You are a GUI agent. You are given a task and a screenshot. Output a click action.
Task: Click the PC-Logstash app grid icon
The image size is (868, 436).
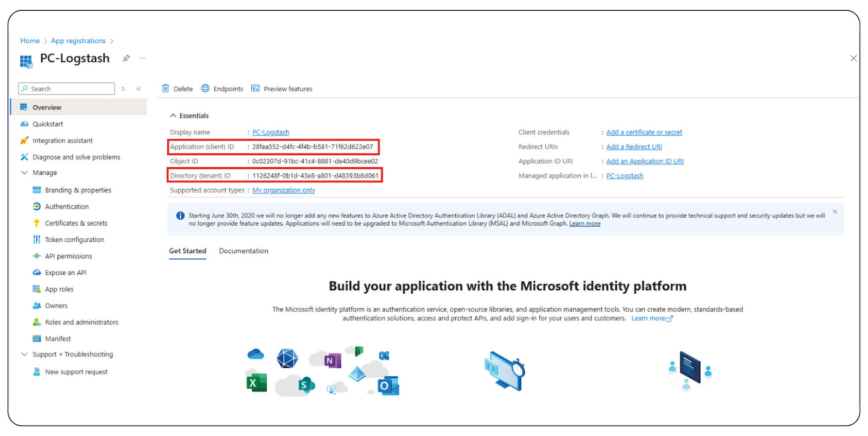pyautogui.click(x=26, y=61)
